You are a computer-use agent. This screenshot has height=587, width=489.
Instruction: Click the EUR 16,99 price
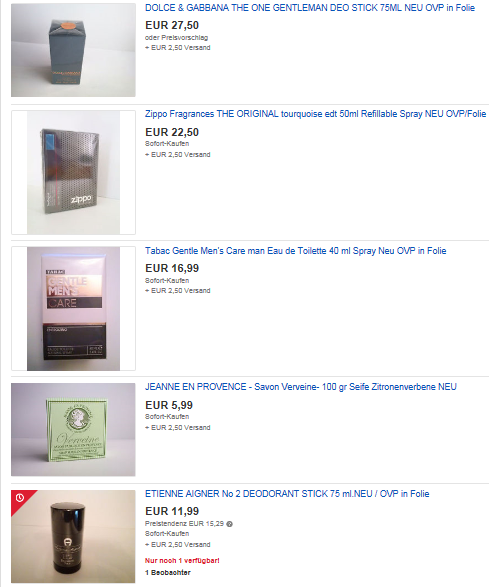coord(172,268)
